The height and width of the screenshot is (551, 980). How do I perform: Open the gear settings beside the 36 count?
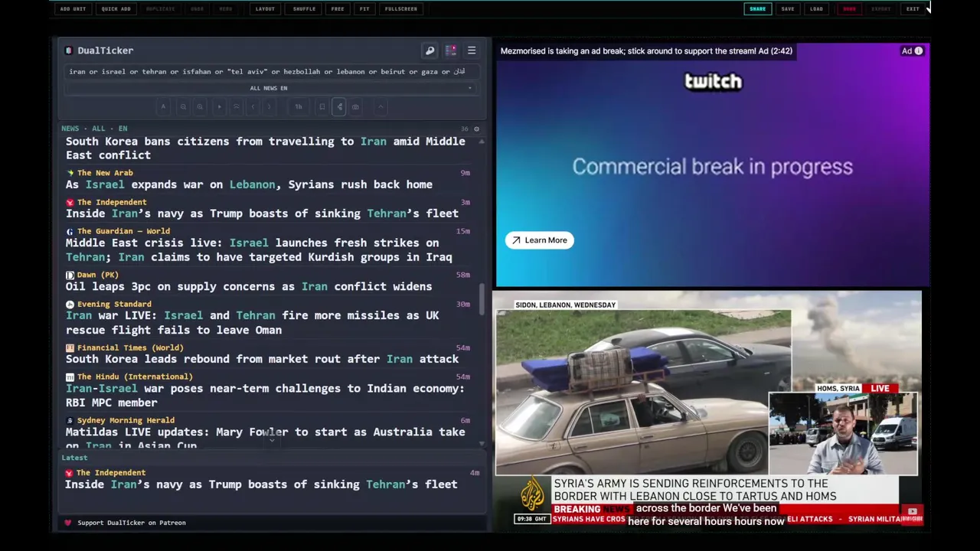476,129
